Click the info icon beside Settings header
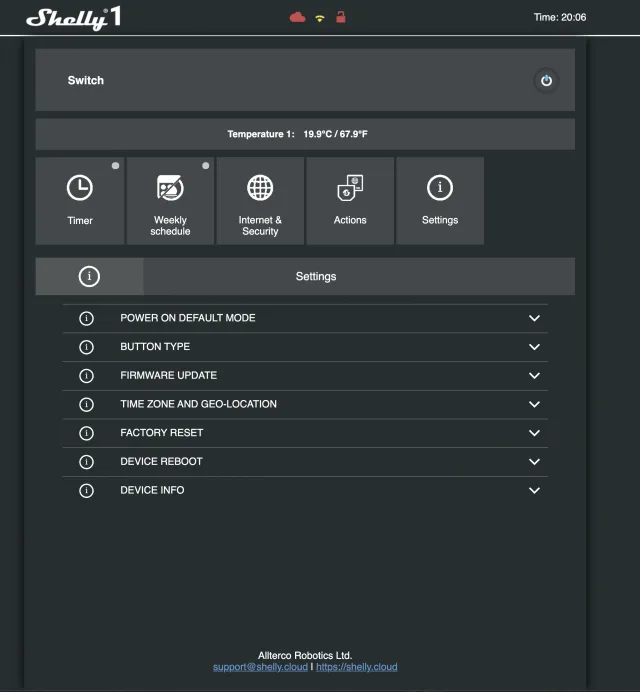The width and height of the screenshot is (640, 692). 89,276
